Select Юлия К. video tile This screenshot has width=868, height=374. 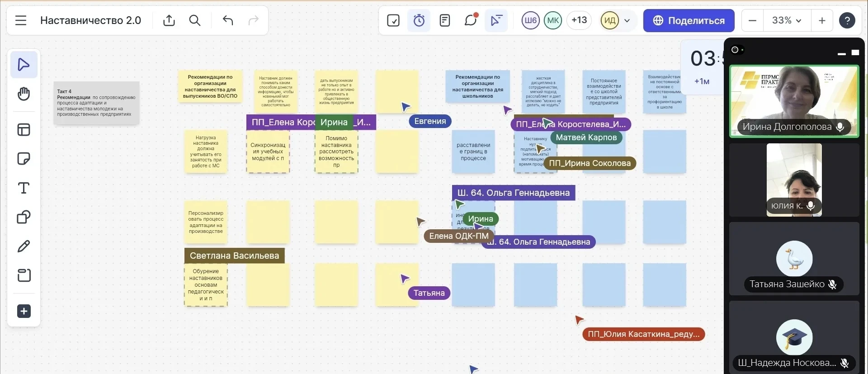(794, 180)
